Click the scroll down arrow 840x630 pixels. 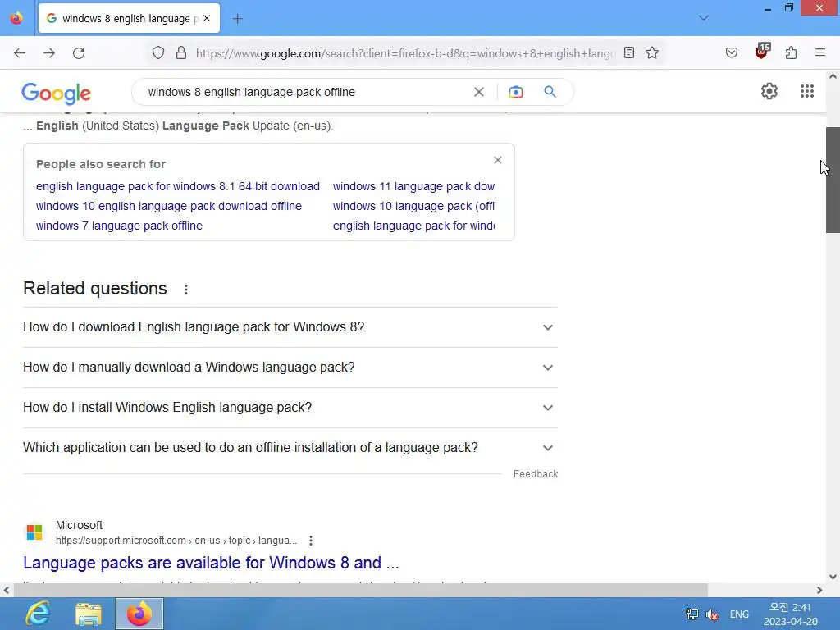point(833,577)
